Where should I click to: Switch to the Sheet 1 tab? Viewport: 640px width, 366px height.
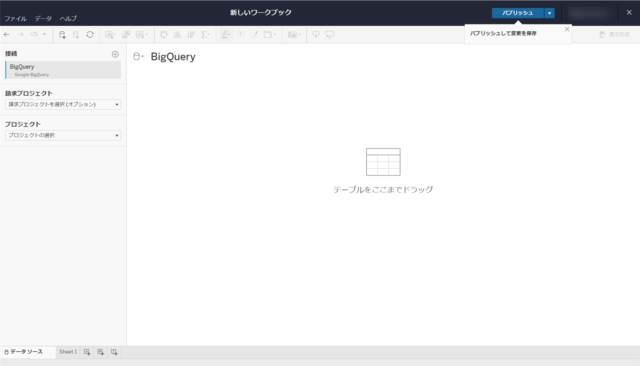pyautogui.click(x=68, y=352)
